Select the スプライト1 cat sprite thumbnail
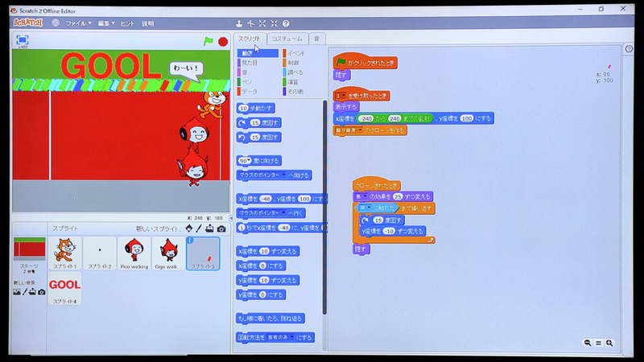Image resolution: width=644 pixels, height=362 pixels. coord(65,253)
